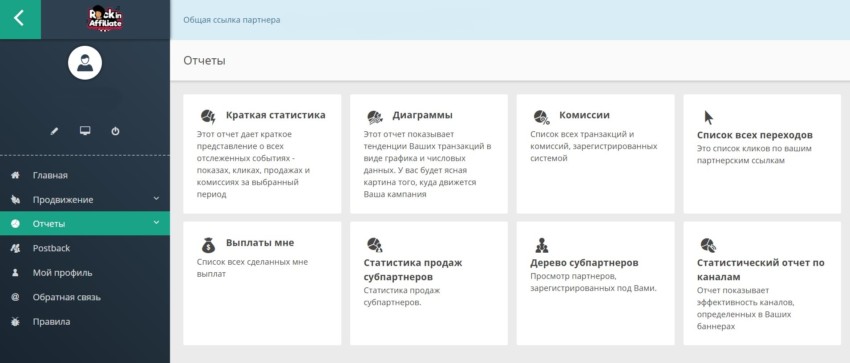The image size is (850, 363).
Task: Select the reports icon beside Отчеты
Action: [15, 224]
